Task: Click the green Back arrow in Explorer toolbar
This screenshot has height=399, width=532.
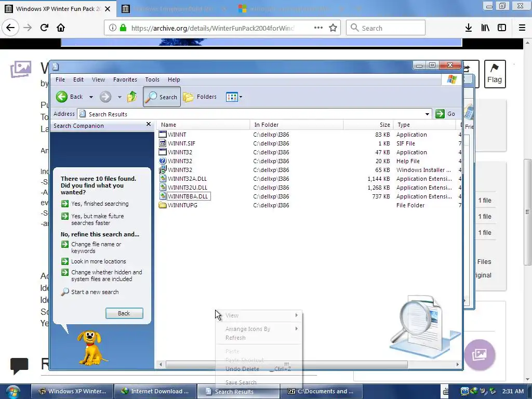Action: coord(62,97)
